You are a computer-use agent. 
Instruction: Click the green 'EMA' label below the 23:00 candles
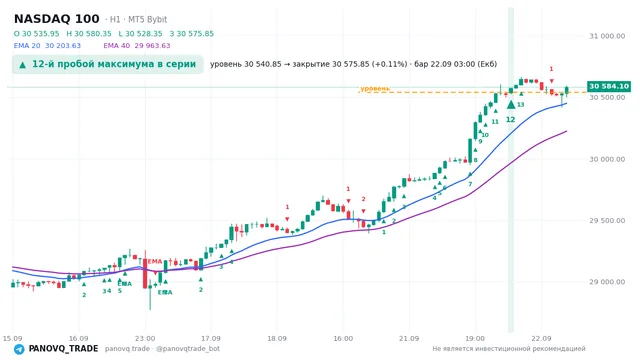[x=165, y=292]
